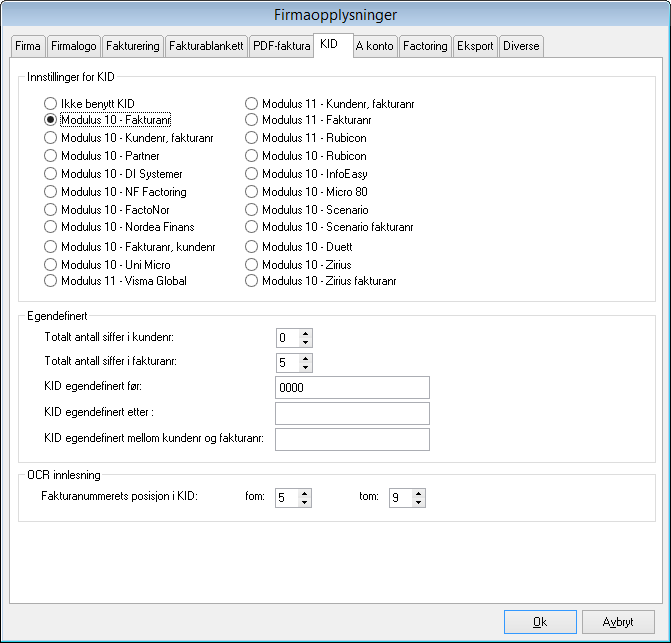This screenshot has width=671, height=643.
Task: Click the siffer i kundenr value field
Action: pos(288,338)
